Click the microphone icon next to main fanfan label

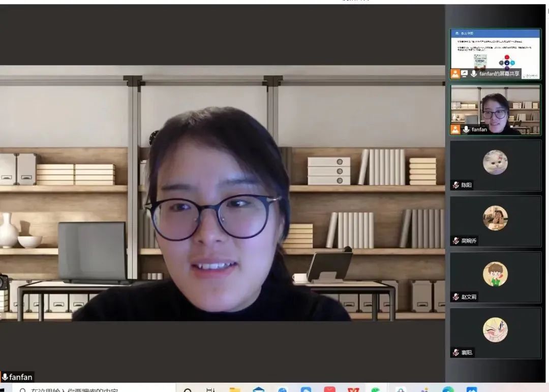click(x=5, y=377)
